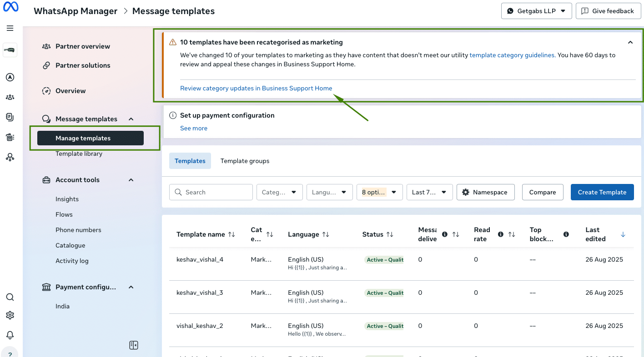Open Review category updates in Business Support Home
Viewport: 644px width, 357px height.
pyautogui.click(x=256, y=88)
